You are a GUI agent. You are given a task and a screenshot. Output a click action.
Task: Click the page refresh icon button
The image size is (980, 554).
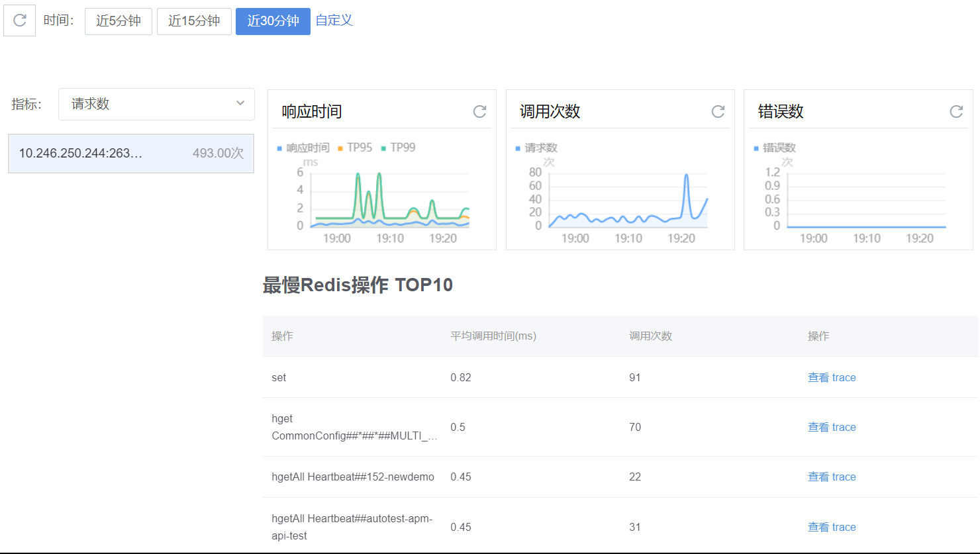(x=19, y=21)
